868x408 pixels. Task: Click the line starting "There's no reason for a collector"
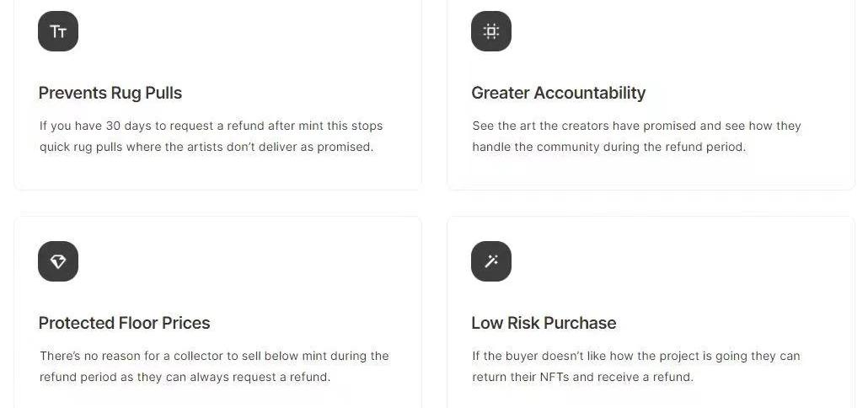pyautogui.click(x=214, y=356)
